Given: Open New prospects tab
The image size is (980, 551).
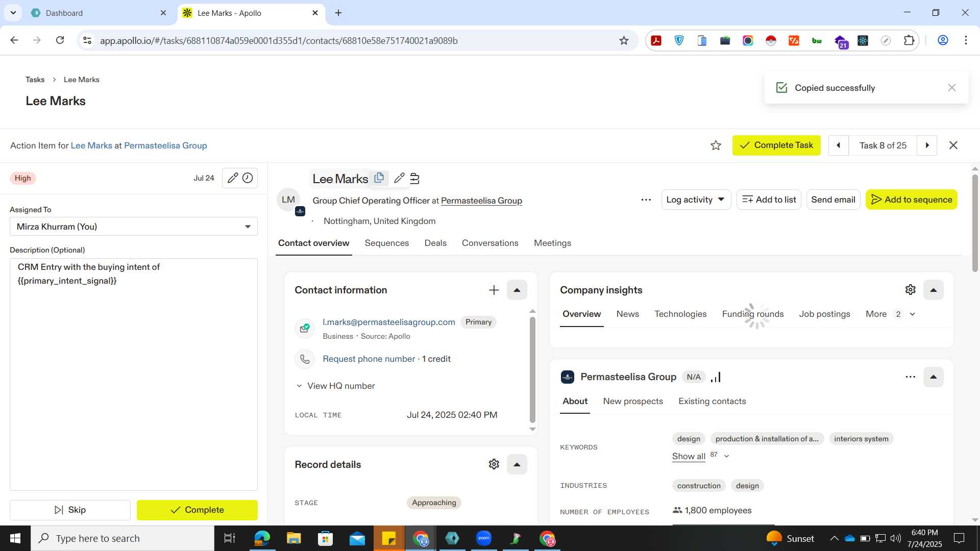Looking at the screenshot, I should click(x=632, y=402).
